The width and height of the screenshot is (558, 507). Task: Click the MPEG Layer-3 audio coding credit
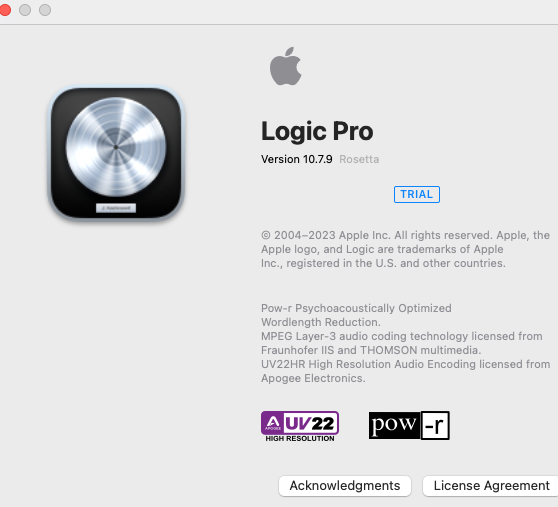coord(402,343)
